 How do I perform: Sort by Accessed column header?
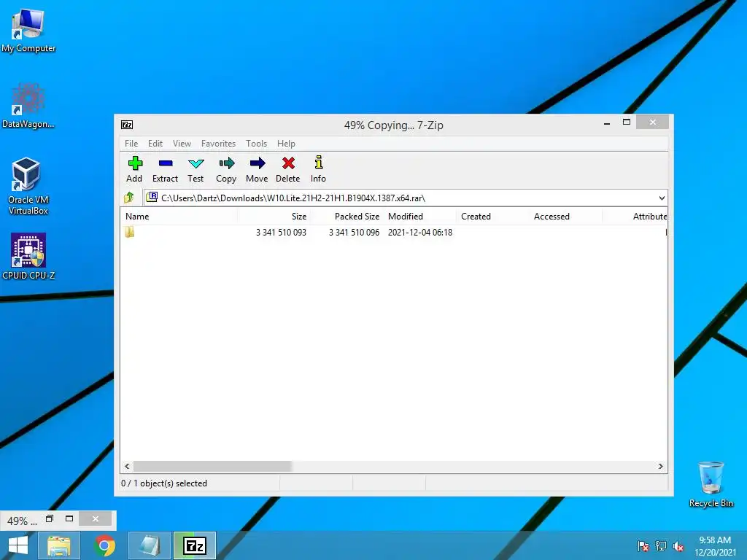[565, 216]
